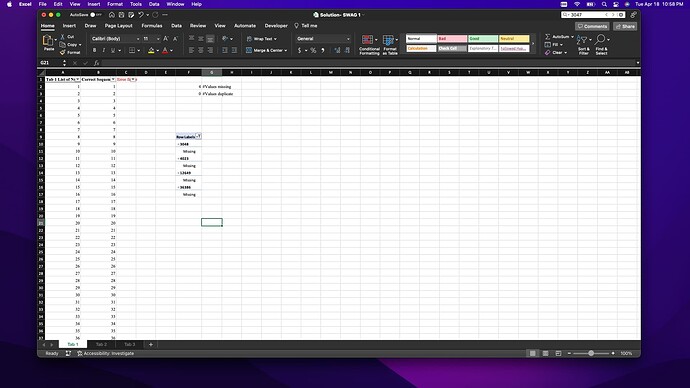Apply italic formatting with I icon
The image size is (690, 388).
104,51
